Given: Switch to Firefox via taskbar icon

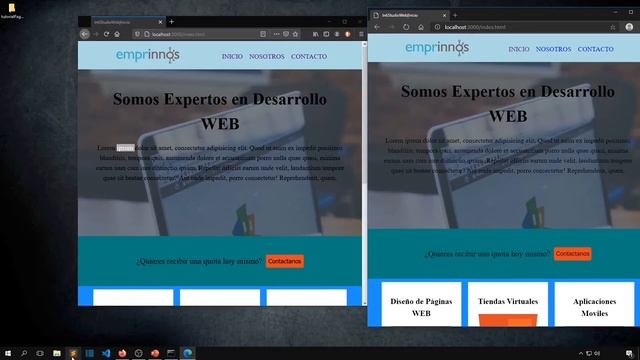Looking at the screenshot, I should point(122,353).
